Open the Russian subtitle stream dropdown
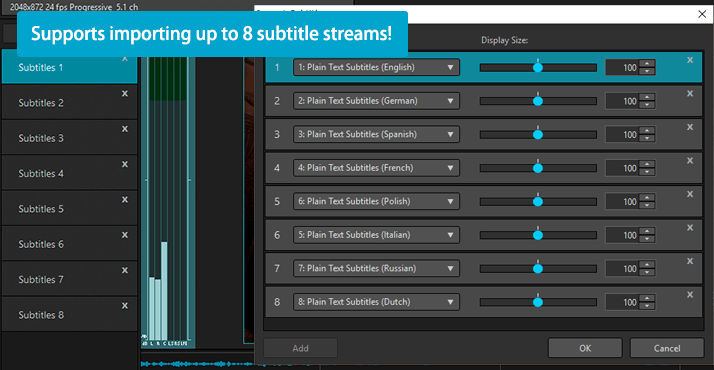Viewport: 714px width, 370px height. pos(376,269)
